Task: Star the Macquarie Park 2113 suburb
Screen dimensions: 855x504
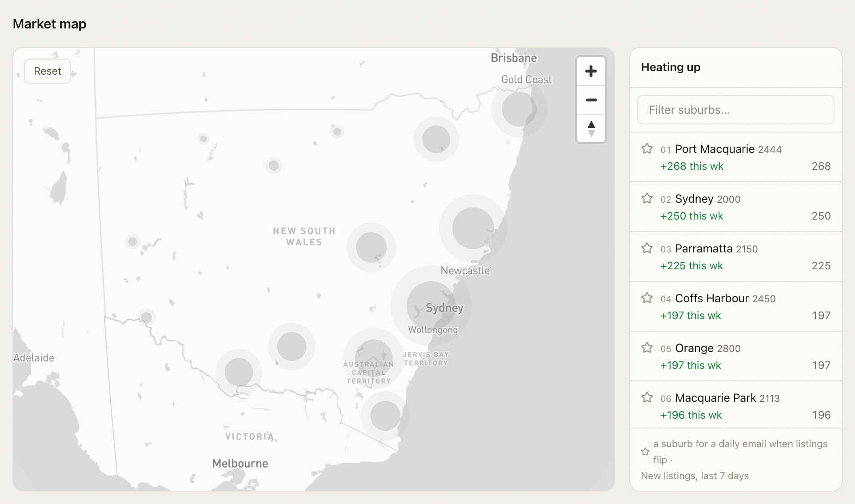Action: click(647, 397)
